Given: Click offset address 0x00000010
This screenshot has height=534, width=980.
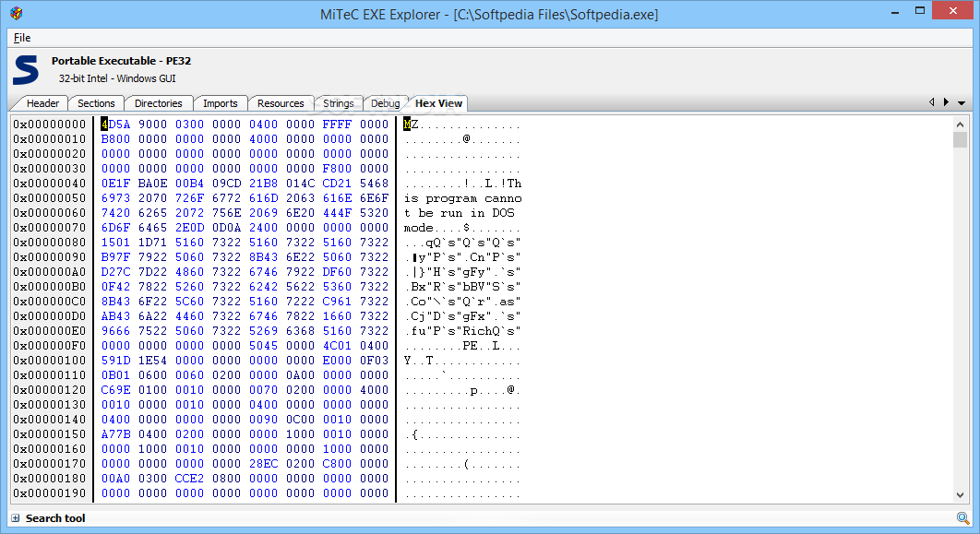Looking at the screenshot, I should 50,139.
